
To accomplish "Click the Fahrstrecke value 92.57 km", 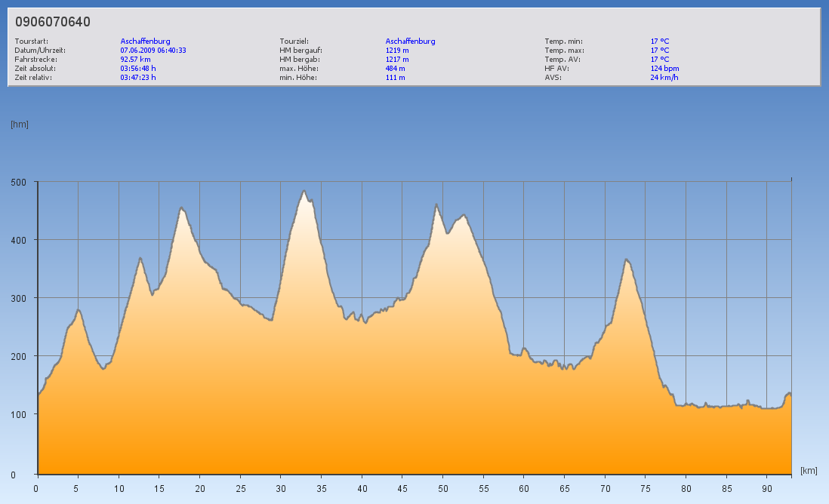I will [x=136, y=60].
